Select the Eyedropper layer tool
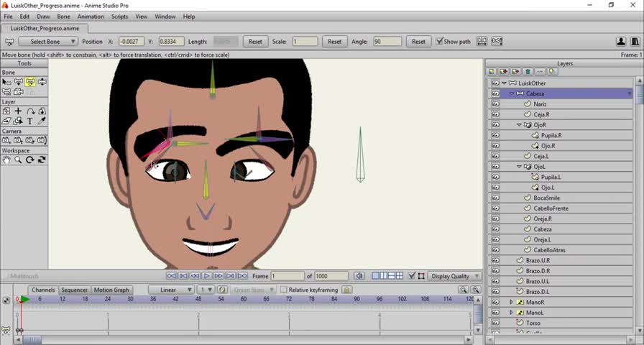Image resolution: width=644 pixels, height=345 pixels. (42, 121)
